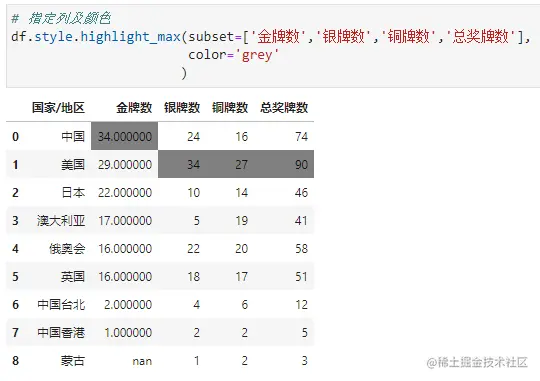Viewport: 540px width, 381px height.
Task: Select the 铜牌数 column header
Action: [x=230, y=107]
